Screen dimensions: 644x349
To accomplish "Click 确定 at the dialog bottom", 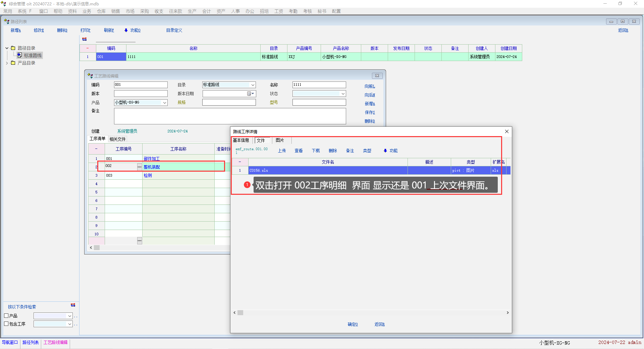I will coord(353,324).
